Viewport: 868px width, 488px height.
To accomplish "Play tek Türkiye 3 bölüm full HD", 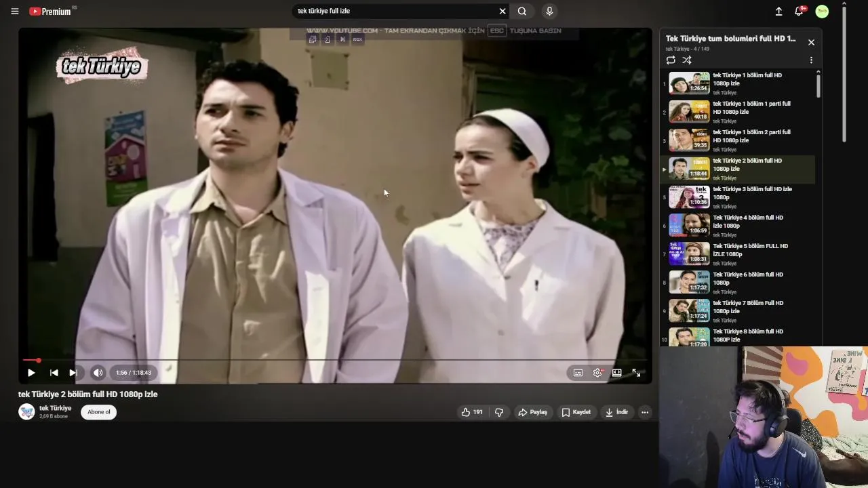I will point(738,197).
